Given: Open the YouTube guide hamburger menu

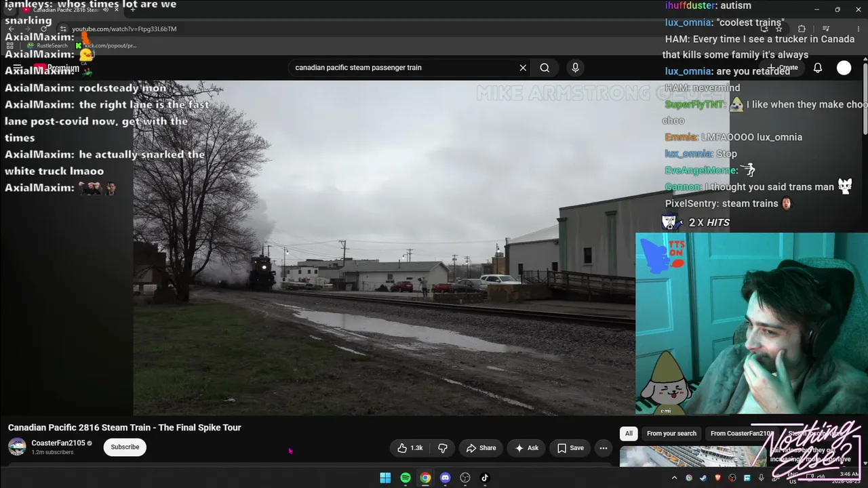Looking at the screenshot, I should click(17, 68).
